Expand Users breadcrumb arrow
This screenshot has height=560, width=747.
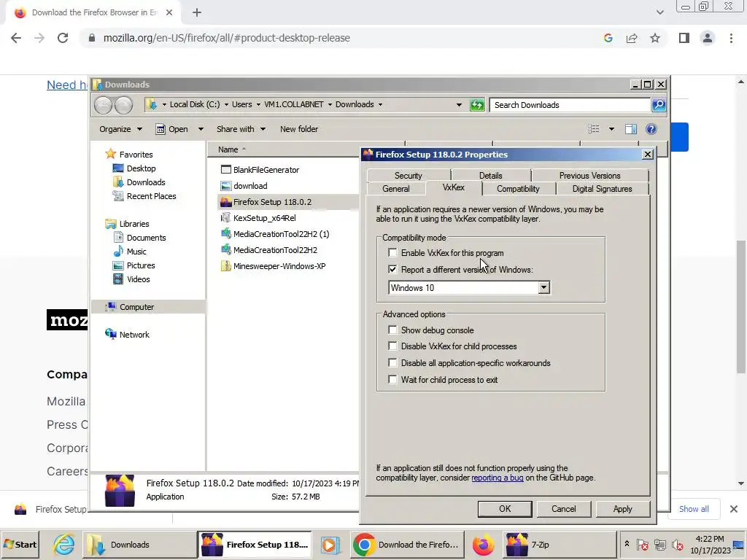coord(258,105)
